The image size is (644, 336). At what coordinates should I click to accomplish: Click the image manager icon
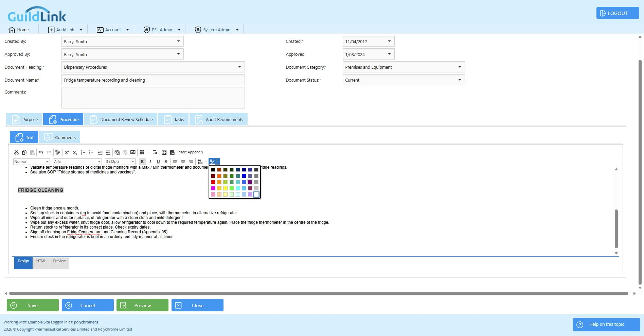pos(133,152)
